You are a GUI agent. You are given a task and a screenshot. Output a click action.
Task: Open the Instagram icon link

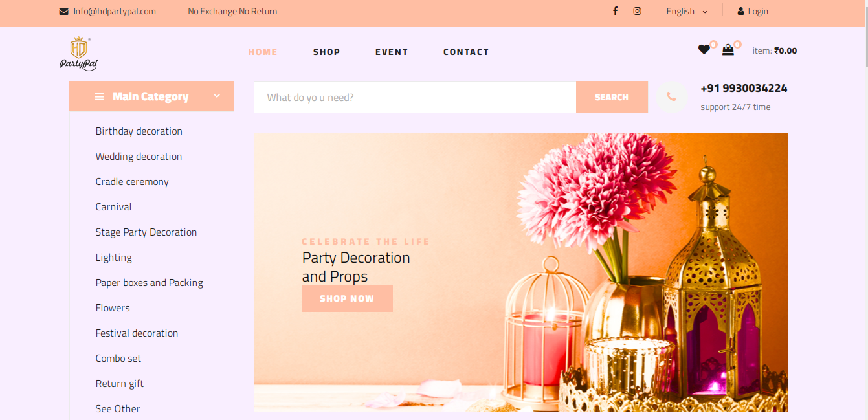637,11
